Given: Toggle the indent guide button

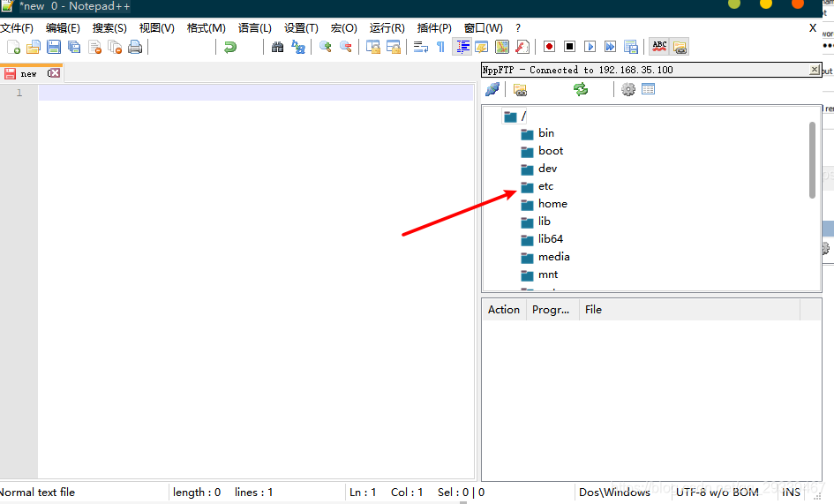Looking at the screenshot, I should pyautogui.click(x=462, y=47).
